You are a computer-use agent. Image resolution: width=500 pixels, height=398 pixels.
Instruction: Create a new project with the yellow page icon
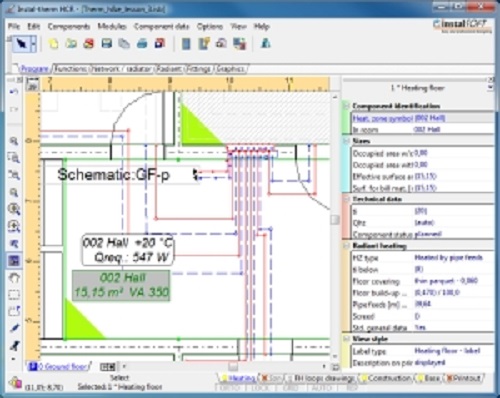[x=53, y=44]
